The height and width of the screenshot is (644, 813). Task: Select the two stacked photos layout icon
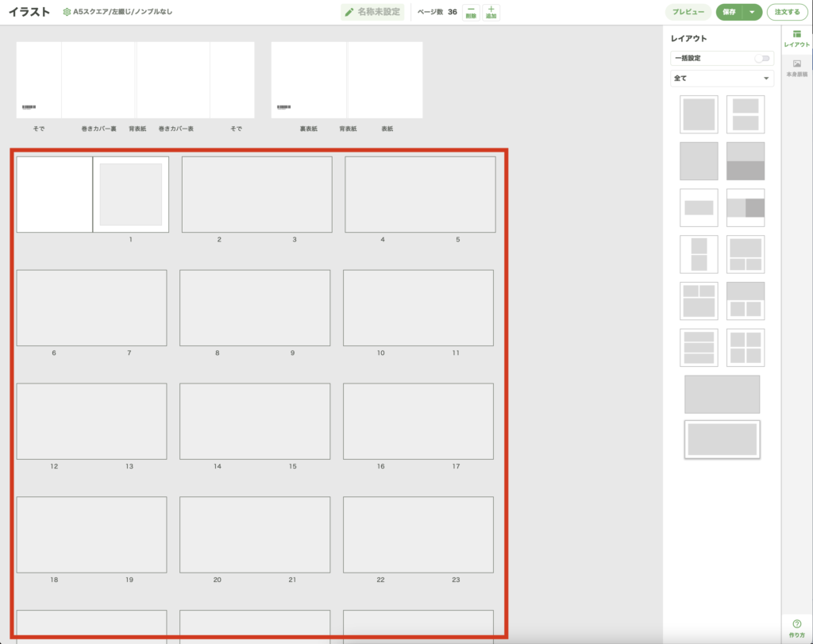[746, 114]
